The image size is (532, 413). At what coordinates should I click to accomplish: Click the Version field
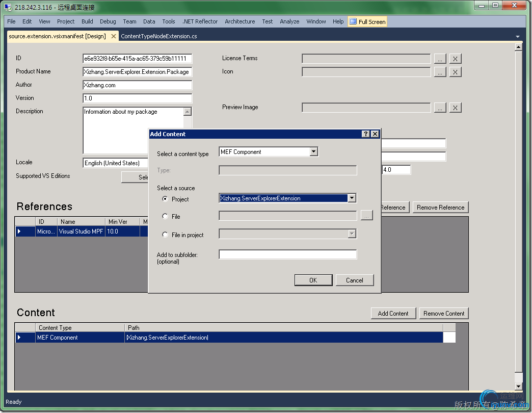(138, 98)
